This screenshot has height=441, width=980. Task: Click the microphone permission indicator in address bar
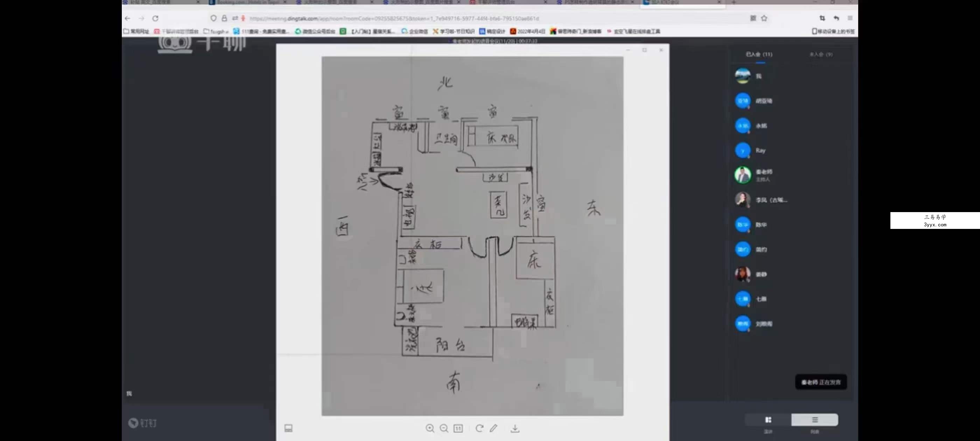pyautogui.click(x=243, y=18)
